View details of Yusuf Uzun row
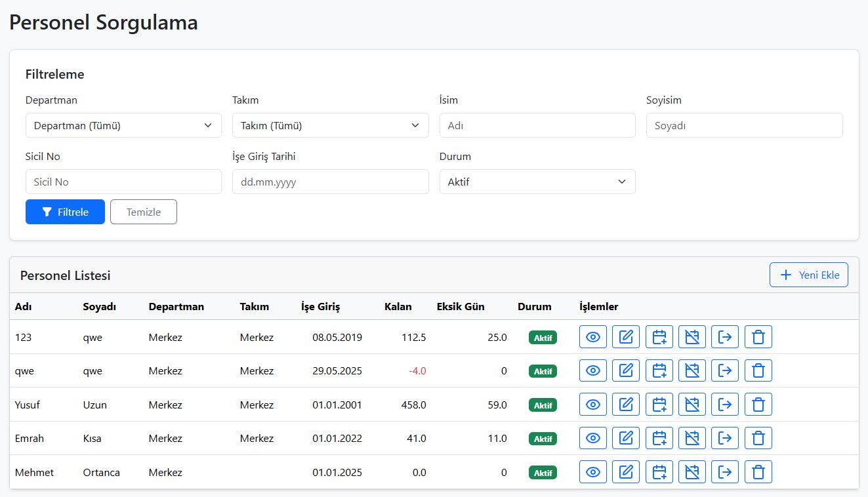This screenshot has height=497, width=868. (x=593, y=405)
